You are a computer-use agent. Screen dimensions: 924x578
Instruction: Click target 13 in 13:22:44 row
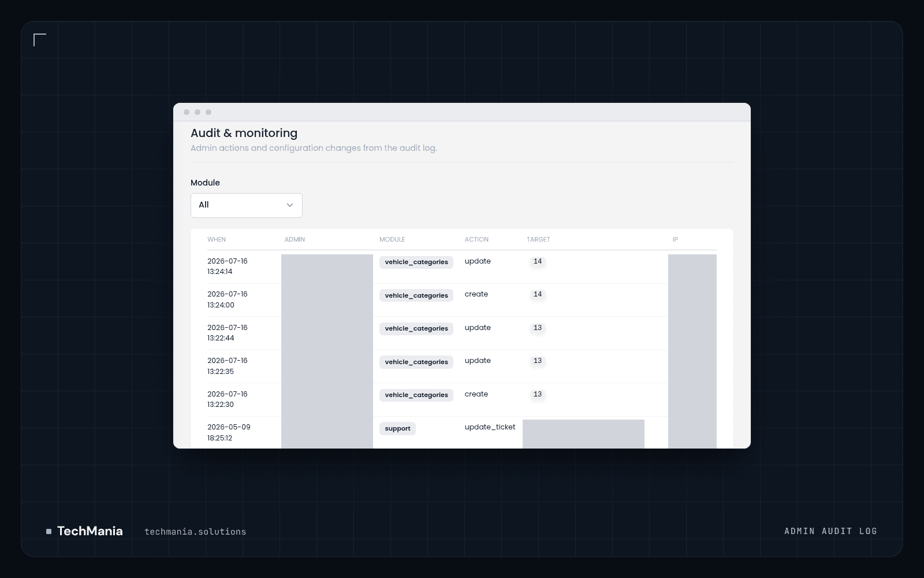click(538, 328)
